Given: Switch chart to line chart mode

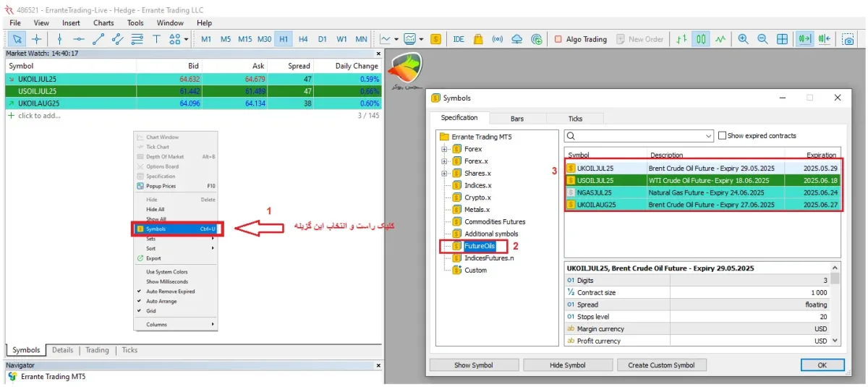Looking at the screenshot, I should click(720, 39).
